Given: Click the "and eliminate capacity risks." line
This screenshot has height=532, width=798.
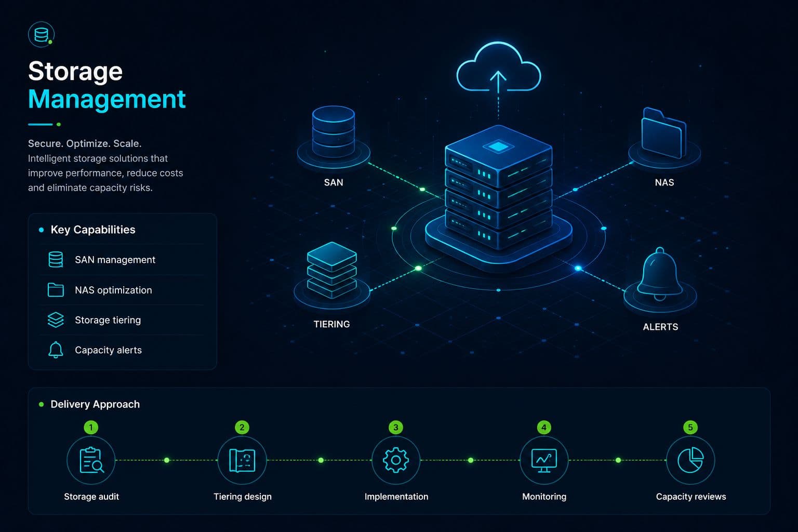Looking at the screenshot, I should (90, 188).
